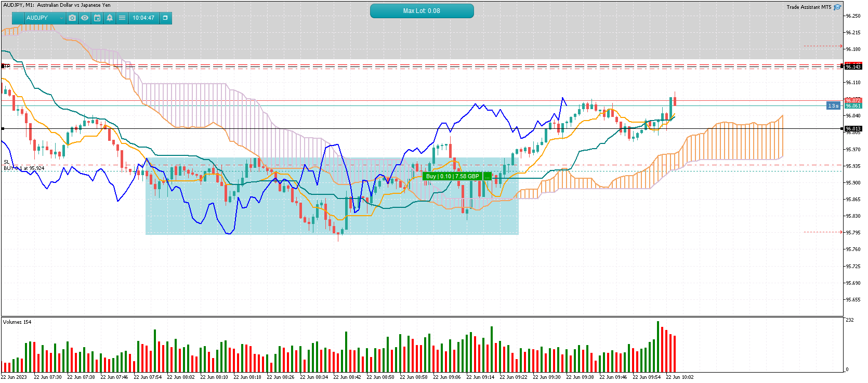Screen dimensions: 868x383
Task: Click the Buy 0.10 7.58 GBP order label
Action: (452, 176)
